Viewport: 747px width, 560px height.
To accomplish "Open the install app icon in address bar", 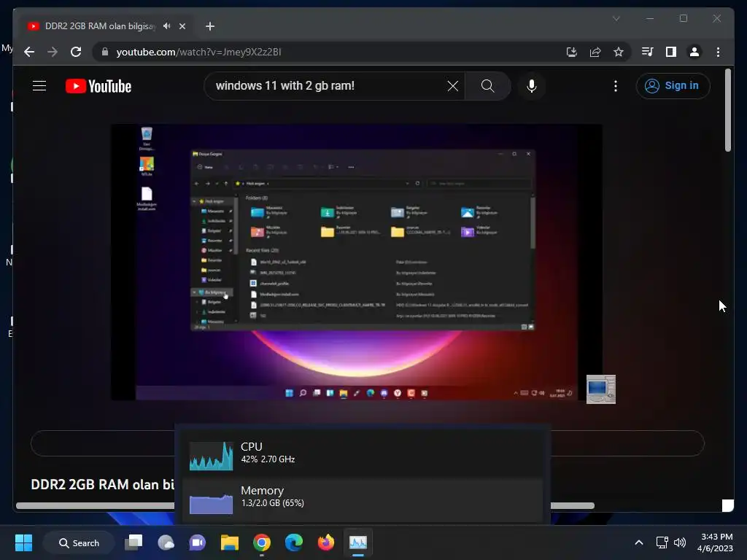I will [572, 52].
